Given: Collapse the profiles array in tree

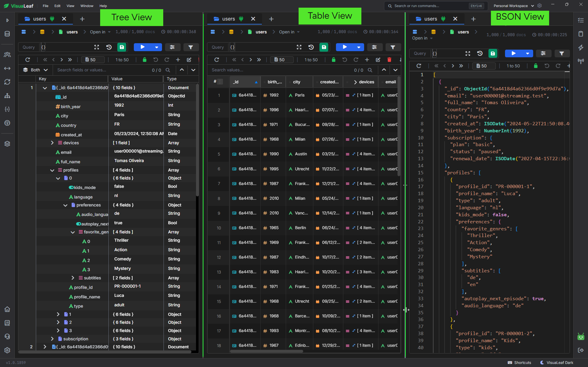Looking at the screenshot, I should [52, 170].
